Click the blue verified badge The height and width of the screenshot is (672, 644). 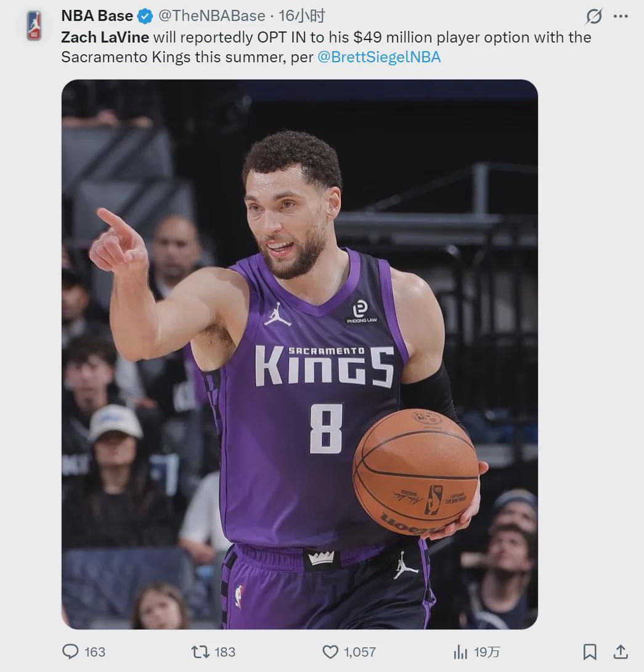pos(145,17)
